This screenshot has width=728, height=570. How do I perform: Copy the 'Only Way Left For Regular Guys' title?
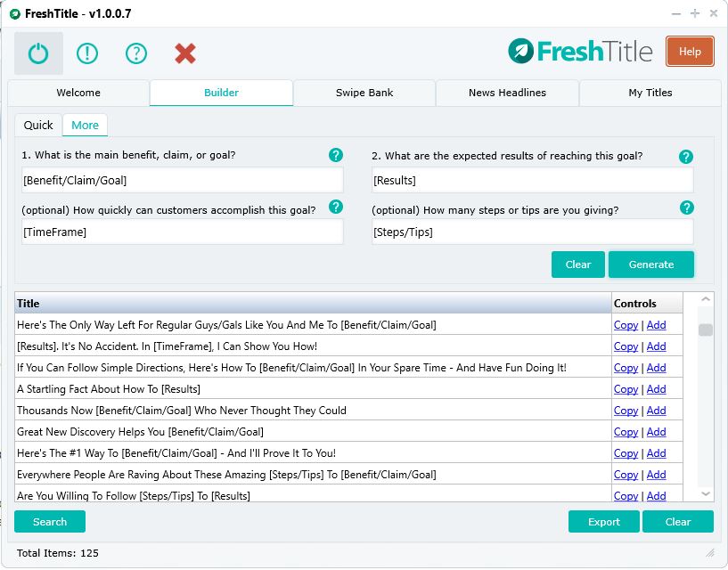[626, 325]
